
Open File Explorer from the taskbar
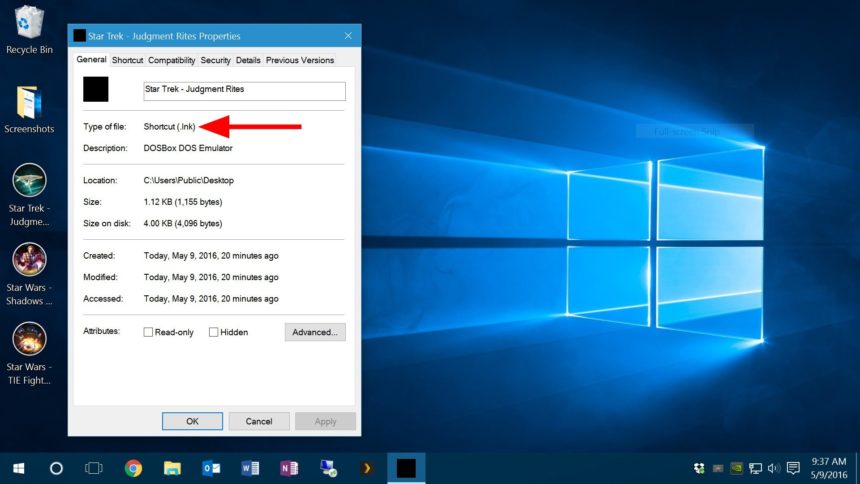172,468
